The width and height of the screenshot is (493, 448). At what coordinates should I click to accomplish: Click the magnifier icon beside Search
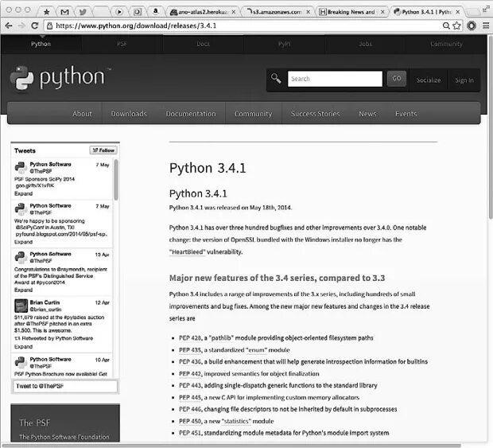coord(276,78)
